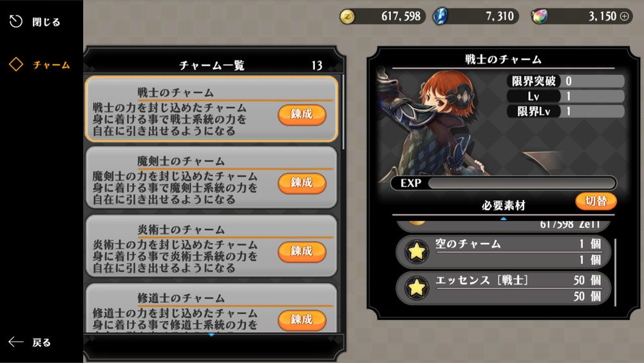Image resolution: width=644 pixels, height=363 pixels.
Task: Select 戦士のチャーム list entry
Action: [x=211, y=109]
